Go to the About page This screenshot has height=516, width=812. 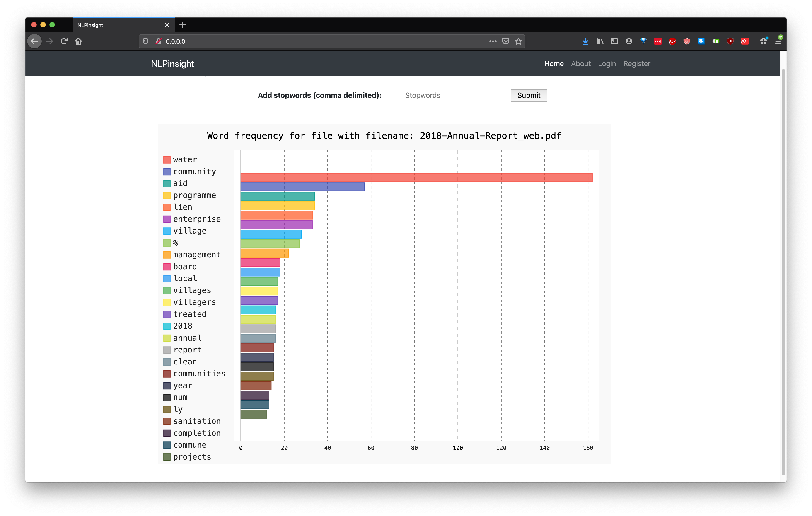click(580, 64)
